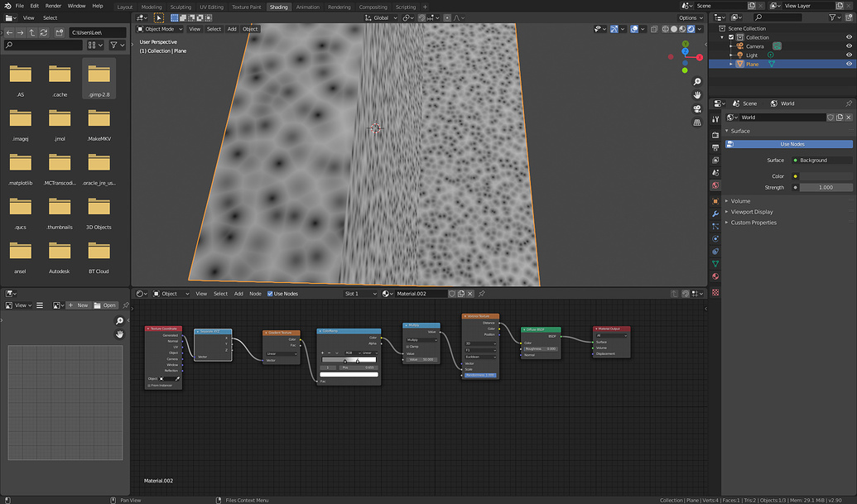857x504 pixels.
Task: Refresh the file browser list
Action: click(x=44, y=33)
